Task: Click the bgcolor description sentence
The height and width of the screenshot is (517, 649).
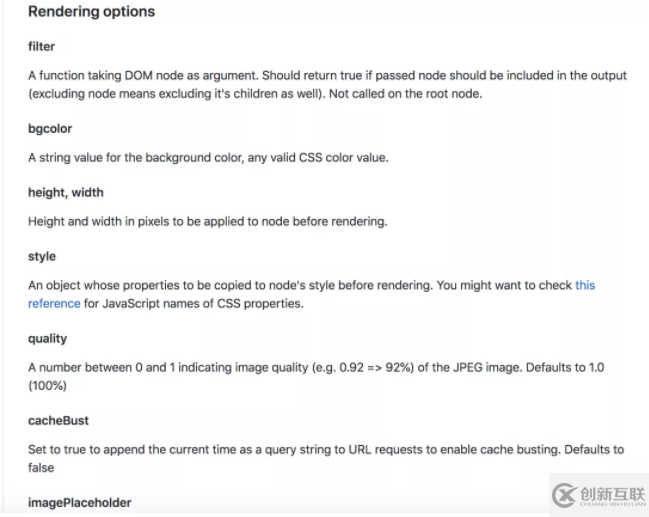Action: pyautogui.click(x=208, y=158)
